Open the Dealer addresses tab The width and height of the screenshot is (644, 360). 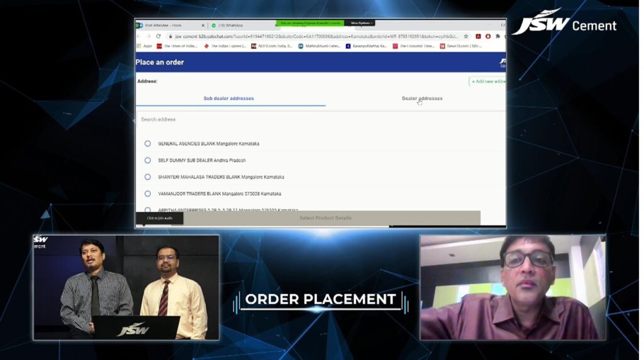[422, 99]
